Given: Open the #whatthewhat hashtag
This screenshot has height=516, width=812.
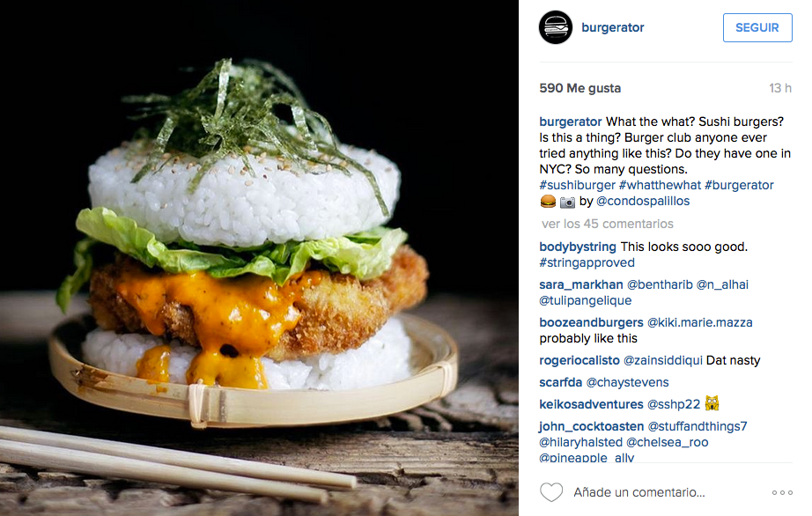Looking at the screenshot, I should [660, 185].
